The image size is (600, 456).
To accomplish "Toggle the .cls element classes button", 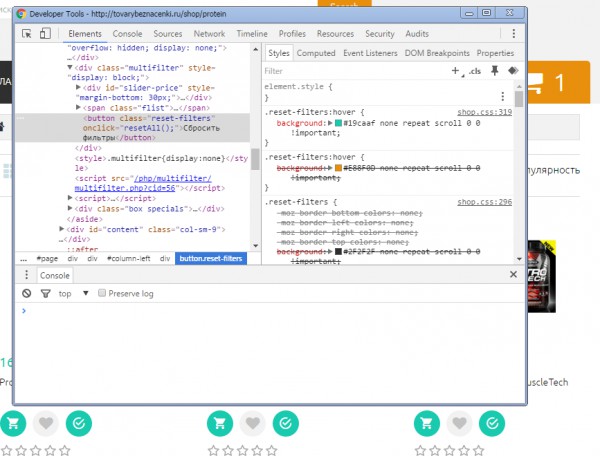I will 475,71.
